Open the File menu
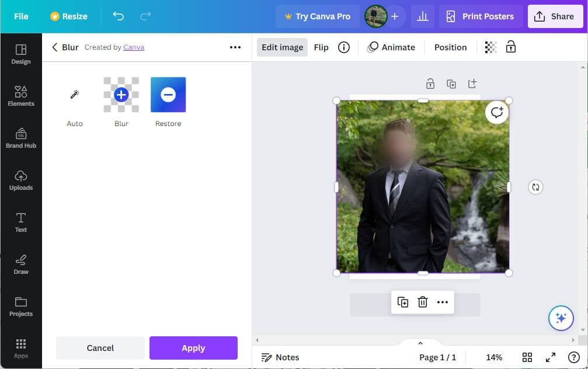This screenshot has height=369, width=588. (x=21, y=16)
